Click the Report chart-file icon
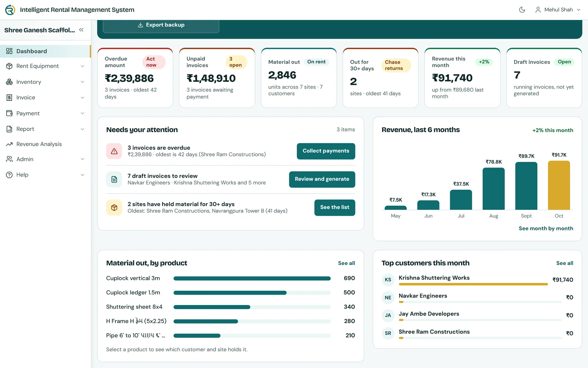588x368 pixels. click(9, 129)
